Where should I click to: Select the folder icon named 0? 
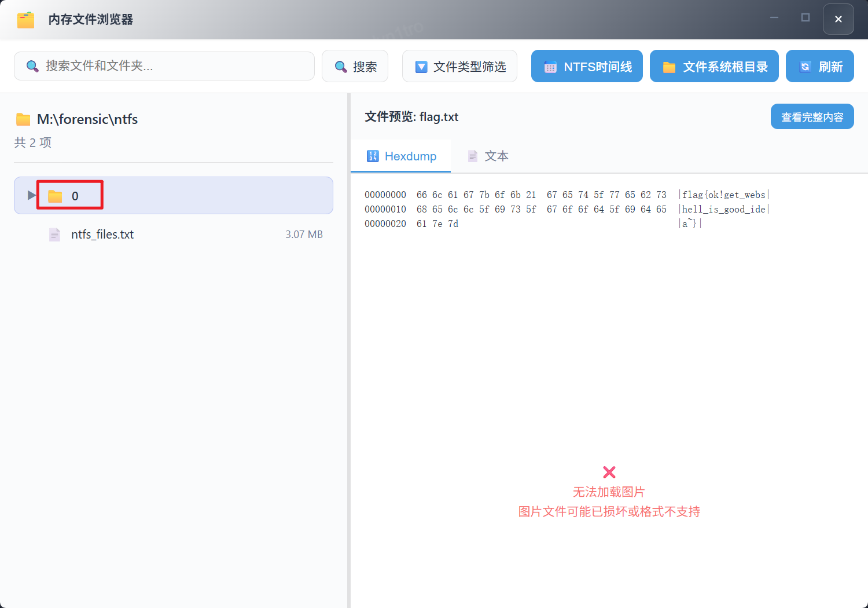pyautogui.click(x=55, y=196)
